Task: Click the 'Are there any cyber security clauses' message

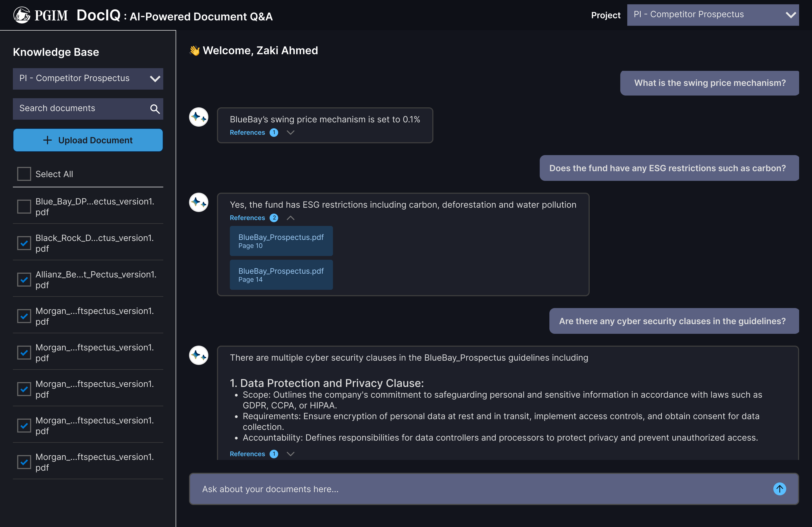Action: click(x=674, y=321)
